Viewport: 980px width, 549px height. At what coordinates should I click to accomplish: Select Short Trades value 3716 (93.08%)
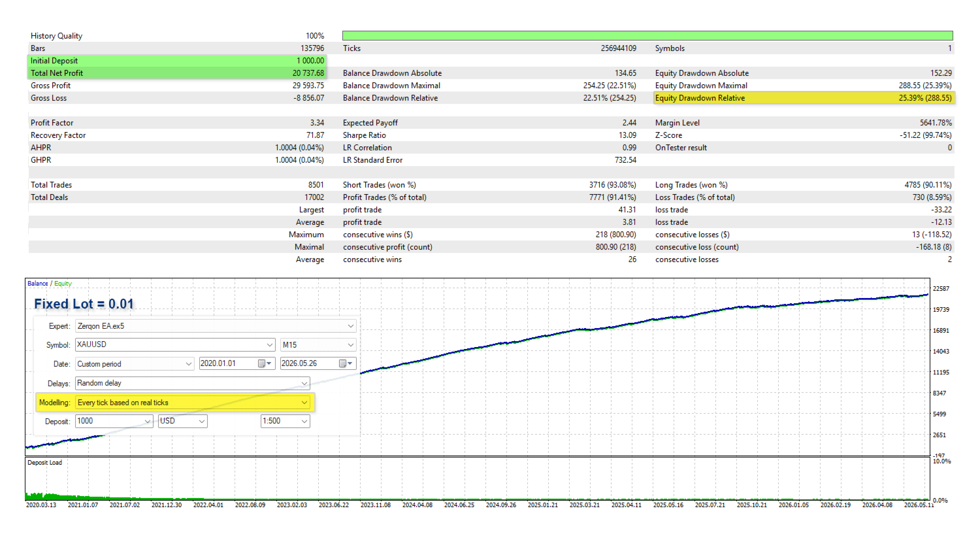tap(613, 185)
